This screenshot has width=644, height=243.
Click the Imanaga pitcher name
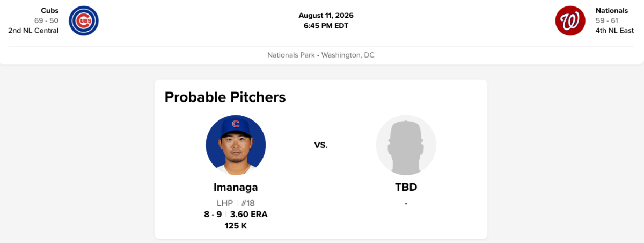click(236, 188)
